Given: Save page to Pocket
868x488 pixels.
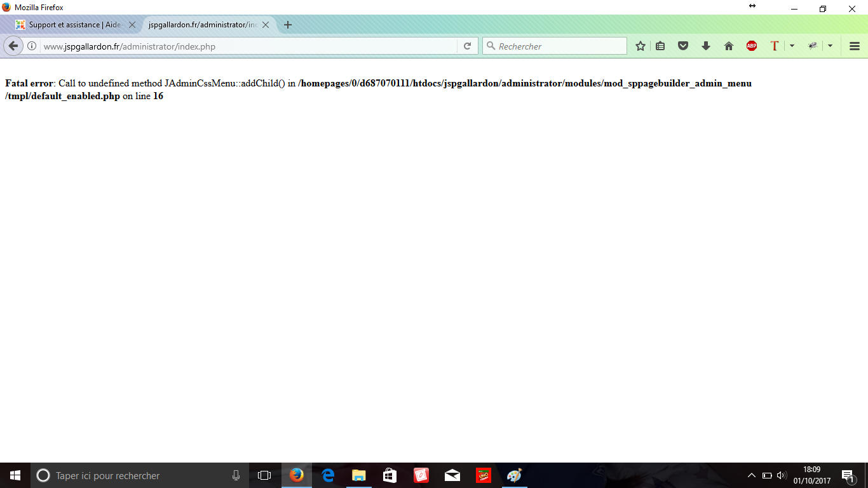Looking at the screenshot, I should pos(683,46).
